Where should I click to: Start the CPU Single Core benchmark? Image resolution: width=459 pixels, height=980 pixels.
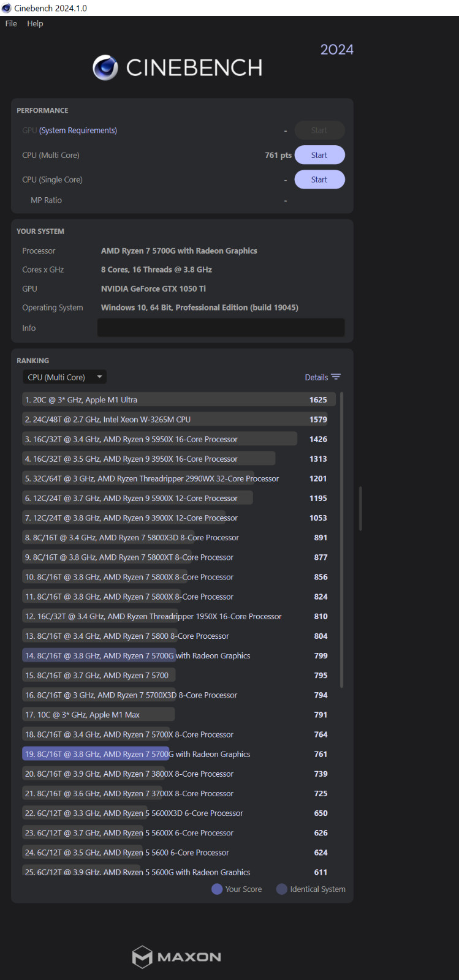coord(319,179)
